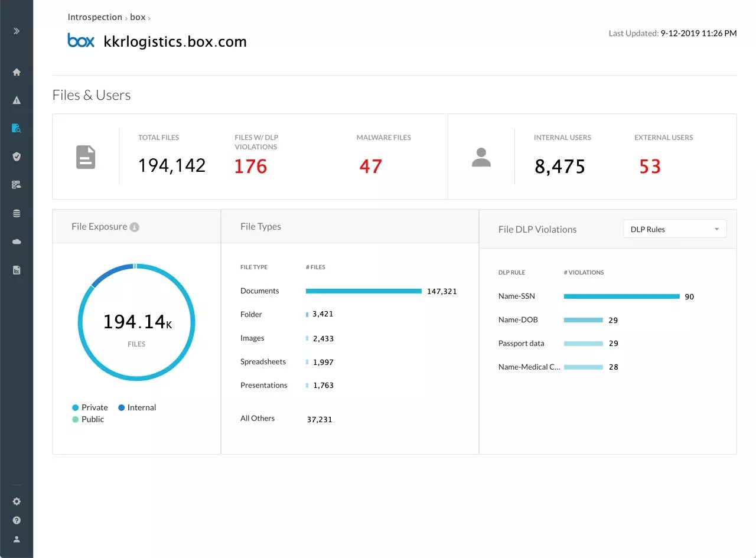Image resolution: width=756 pixels, height=558 pixels.
Task: Toggle the Private legend in File Exposure
Action: click(89, 407)
